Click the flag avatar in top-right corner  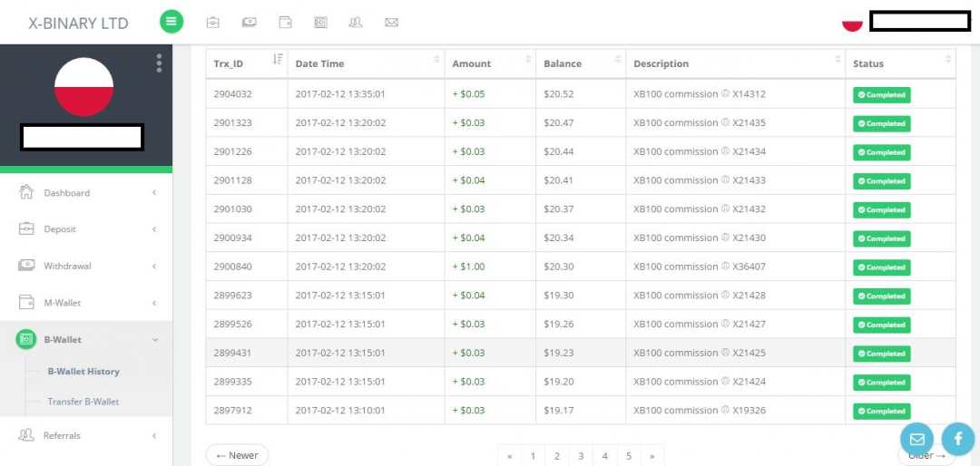pos(852,23)
